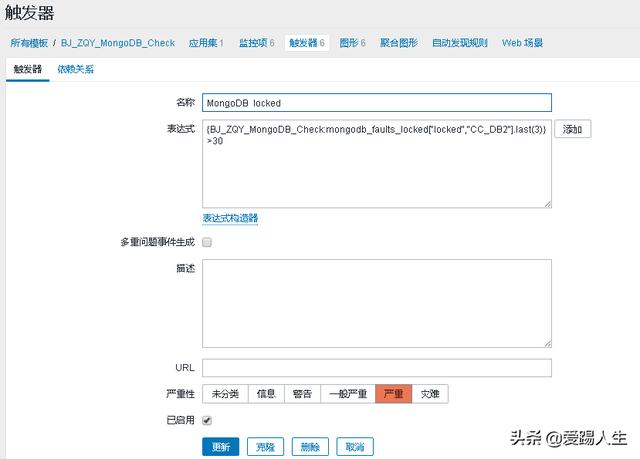Screen dimensions: 640x459
Task: Open BJ_ZQY_MongoDB_Check template link
Action: coord(118,43)
